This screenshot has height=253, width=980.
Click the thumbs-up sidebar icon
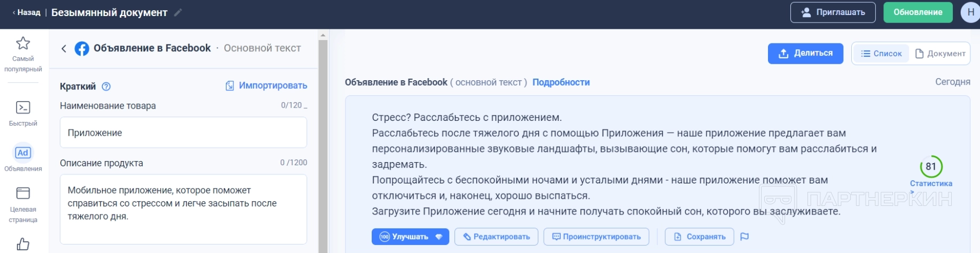point(23,244)
